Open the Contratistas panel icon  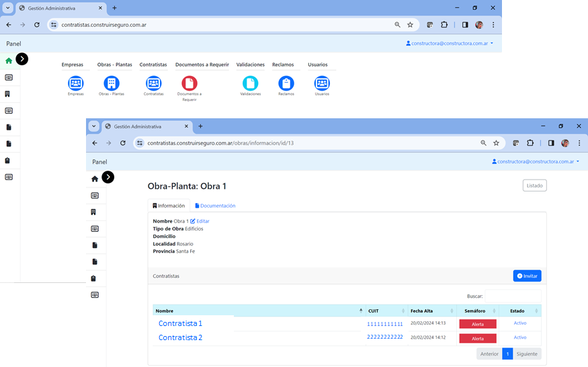(x=153, y=83)
